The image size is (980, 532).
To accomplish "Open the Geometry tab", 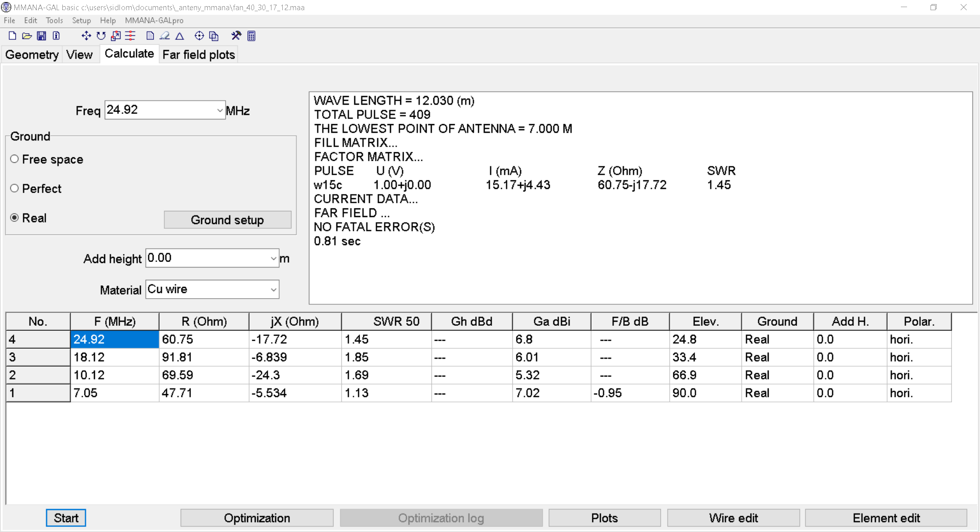I will (32, 55).
